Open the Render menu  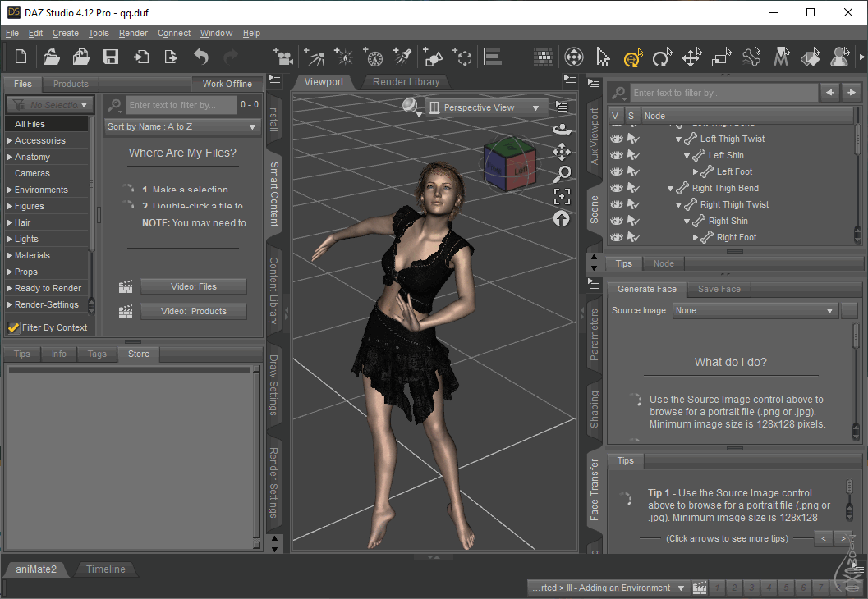133,33
